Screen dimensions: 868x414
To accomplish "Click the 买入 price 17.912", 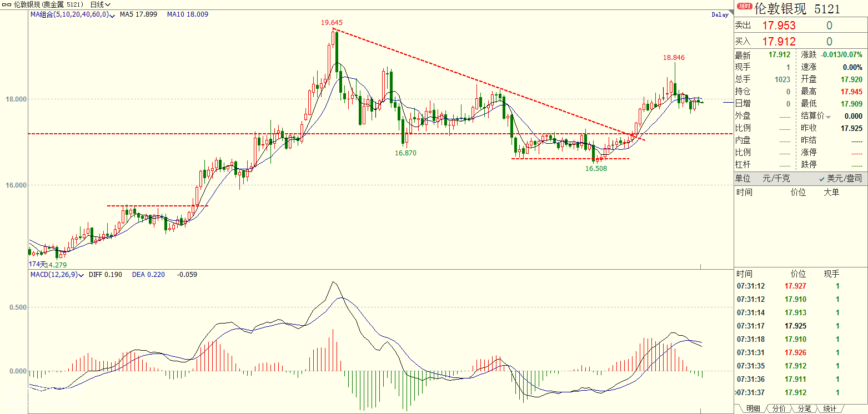I will [x=778, y=41].
